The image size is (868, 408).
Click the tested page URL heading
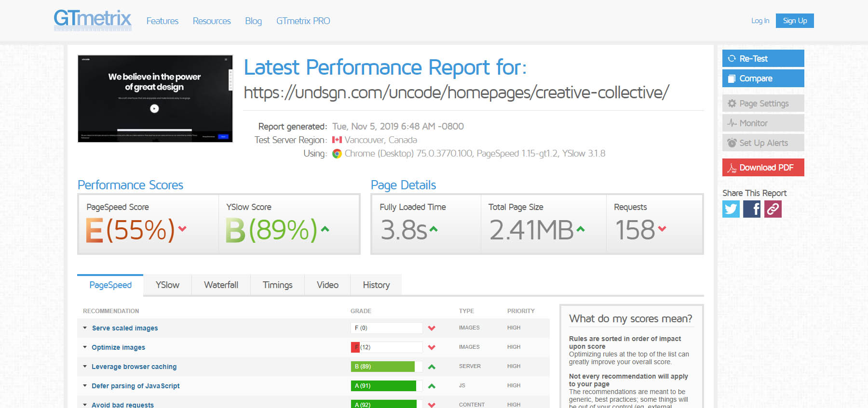(x=456, y=92)
